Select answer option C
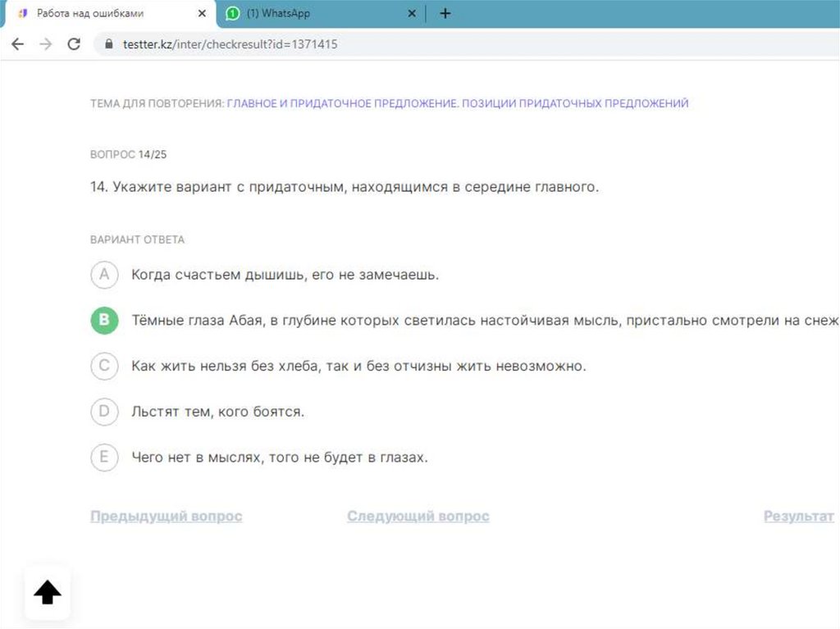This screenshot has height=629, width=840. click(x=104, y=366)
